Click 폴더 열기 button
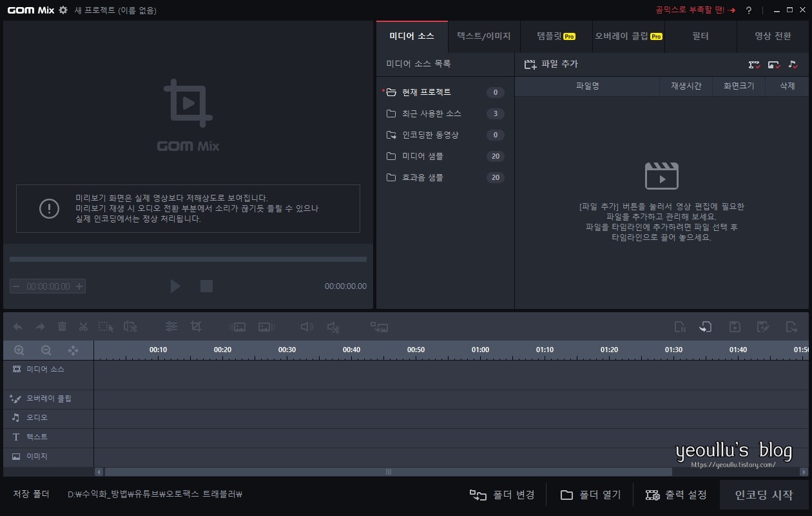This screenshot has width=812, height=516. (x=590, y=495)
